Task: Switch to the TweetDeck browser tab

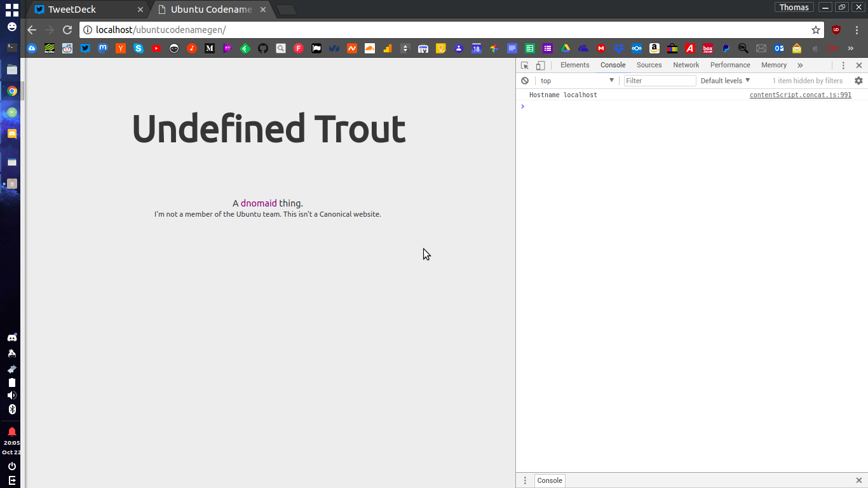Action: (x=86, y=10)
